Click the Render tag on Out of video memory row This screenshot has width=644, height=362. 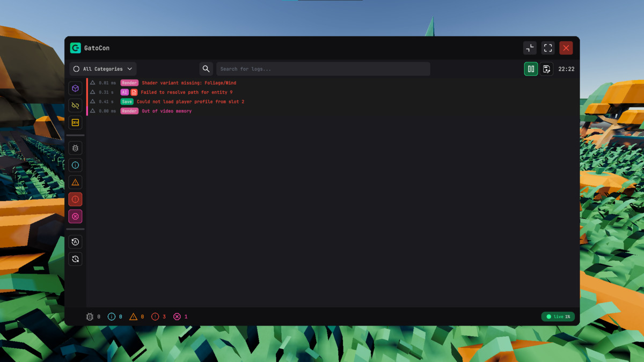click(x=129, y=111)
